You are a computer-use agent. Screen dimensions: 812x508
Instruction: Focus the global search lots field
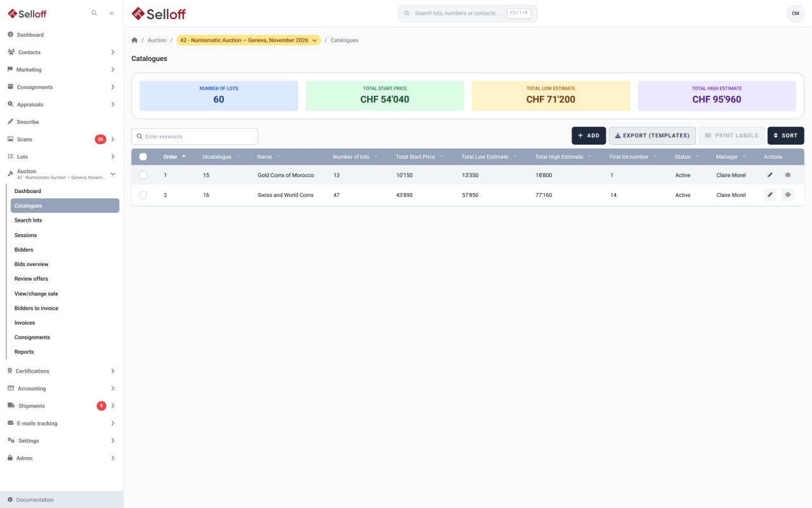[468, 13]
